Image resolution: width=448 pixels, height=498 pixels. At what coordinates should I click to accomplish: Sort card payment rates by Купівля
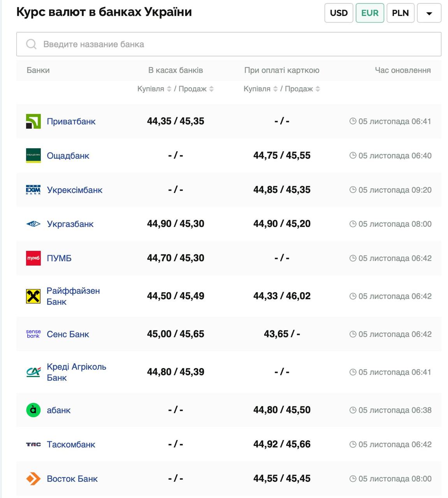[275, 89]
